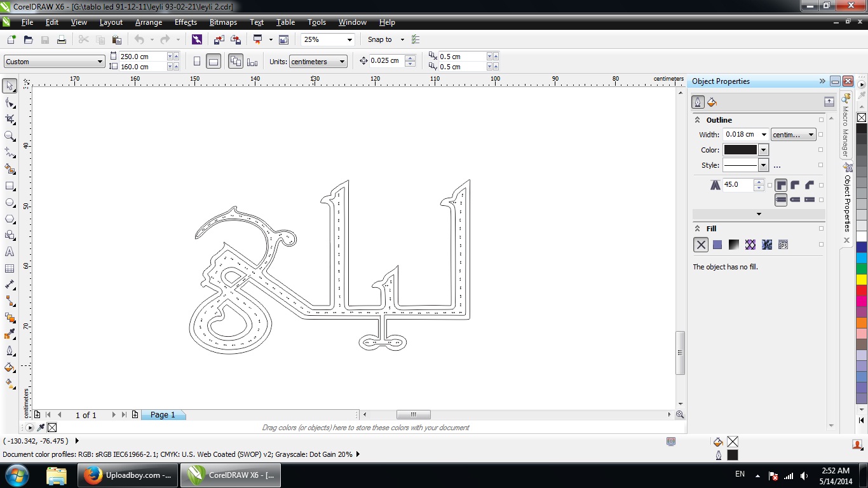Select the Crop tool in toolbox

(x=10, y=119)
